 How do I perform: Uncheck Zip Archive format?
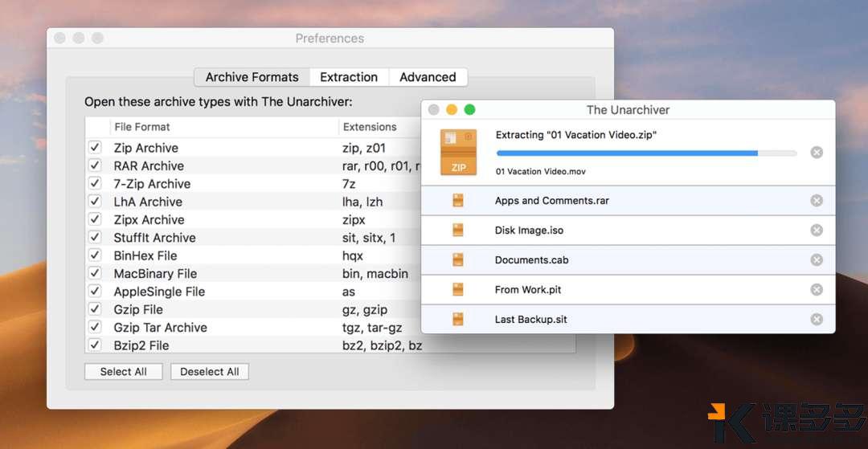pyautogui.click(x=95, y=148)
